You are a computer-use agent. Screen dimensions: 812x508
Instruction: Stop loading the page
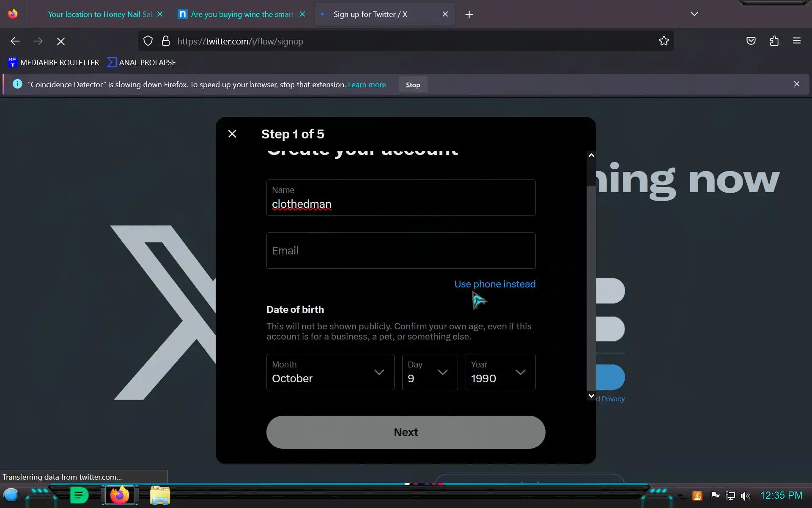(x=61, y=41)
